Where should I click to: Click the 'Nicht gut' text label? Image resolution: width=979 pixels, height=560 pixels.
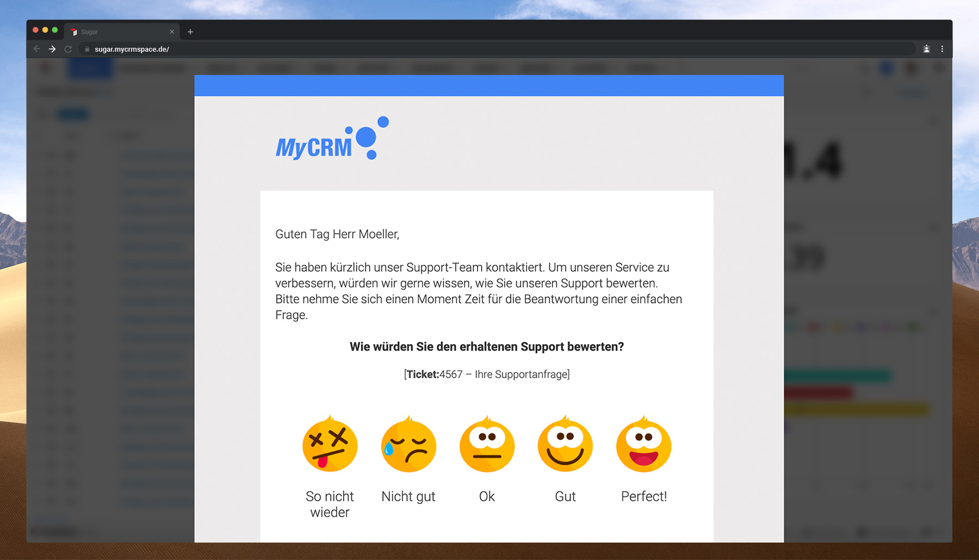[408, 496]
